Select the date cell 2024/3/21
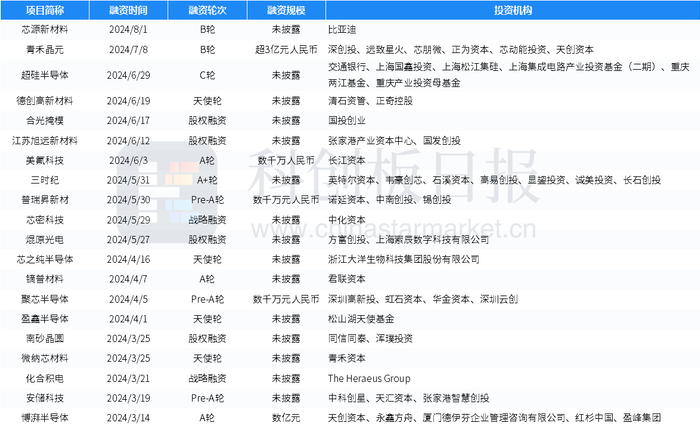Image resolution: width=700 pixels, height=429 pixels. coord(129,379)
